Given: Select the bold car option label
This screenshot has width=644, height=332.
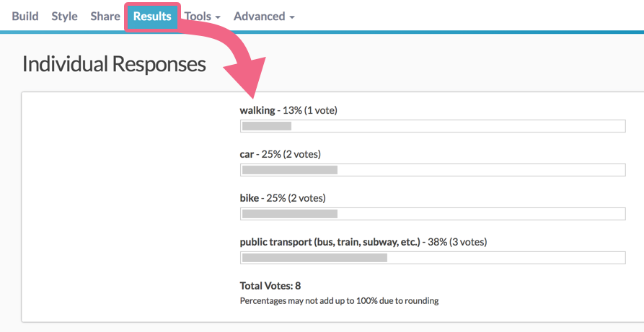Looking at the screenshot, I should (x=247, y=154).
